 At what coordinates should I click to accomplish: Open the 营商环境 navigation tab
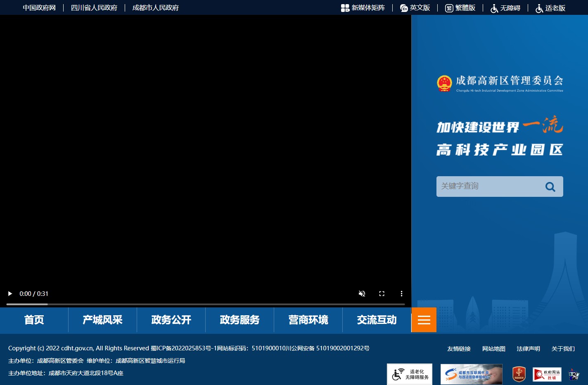tap(308, 320)
